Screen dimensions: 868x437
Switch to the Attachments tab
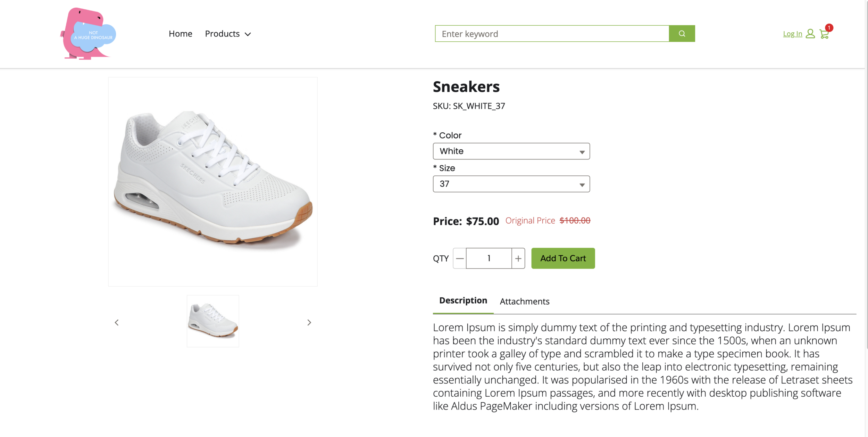pyautogui.click(x=524, y=300)
